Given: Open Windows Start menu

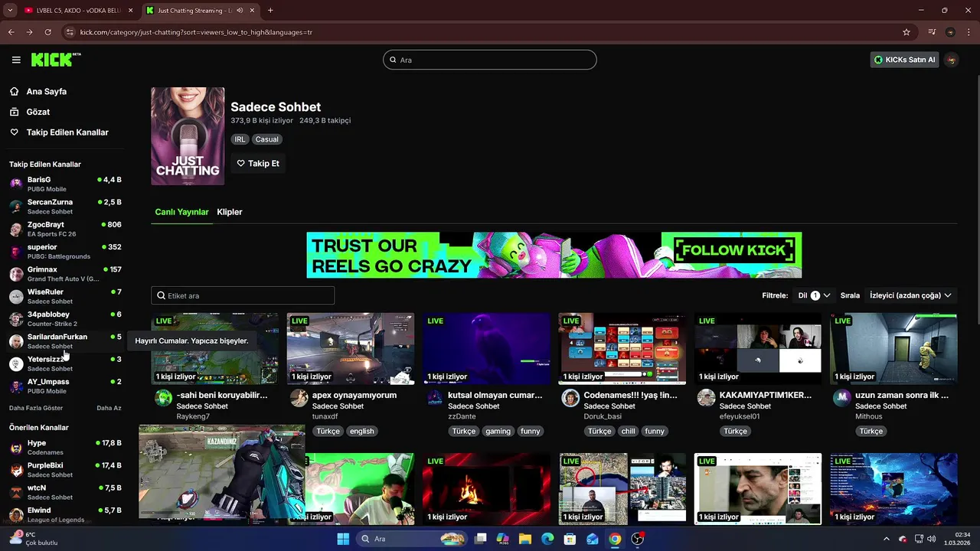Looking at the screenshot, I should [x=343, y=539].
